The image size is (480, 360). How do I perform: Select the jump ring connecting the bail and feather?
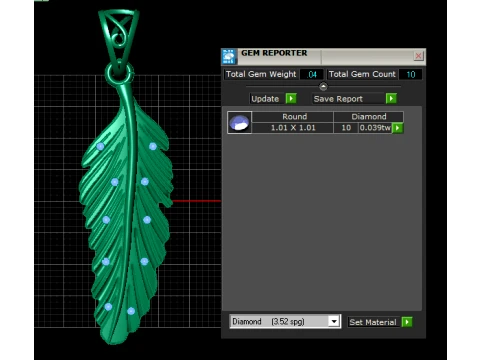(x=119, y=74)
